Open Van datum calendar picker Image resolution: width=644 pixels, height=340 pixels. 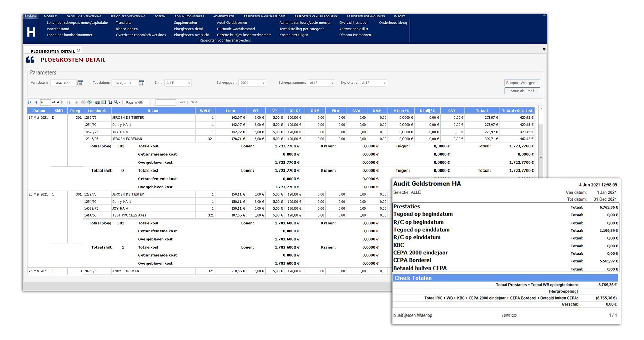tap(80, 83)
